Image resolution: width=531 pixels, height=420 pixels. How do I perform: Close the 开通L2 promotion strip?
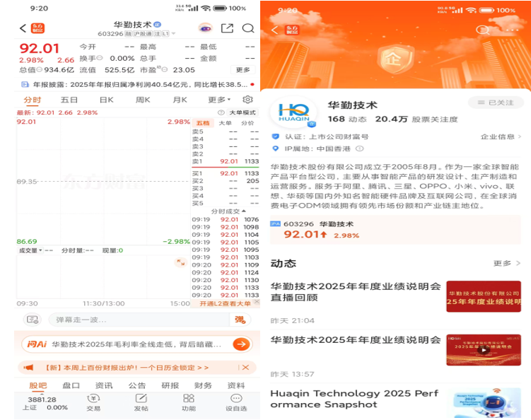(x=257, y=301)
